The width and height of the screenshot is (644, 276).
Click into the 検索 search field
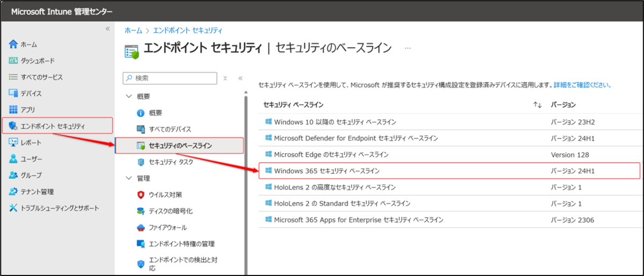(x=170, y=78)
